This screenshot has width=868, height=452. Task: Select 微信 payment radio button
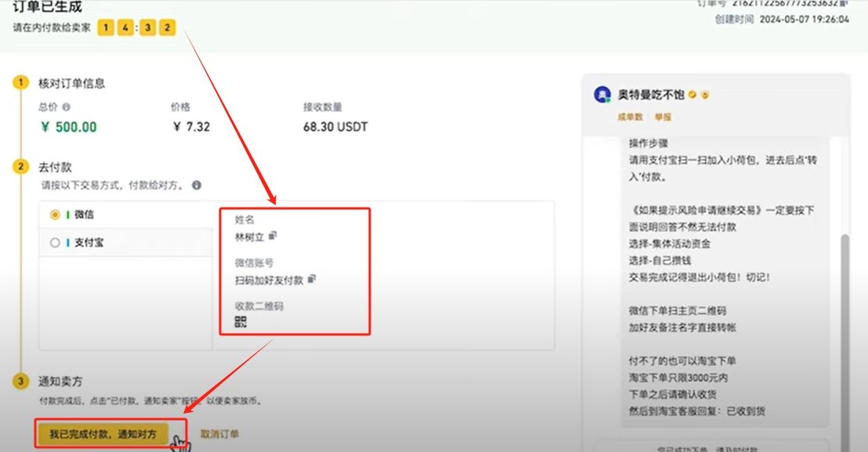[x=55, y=215]
